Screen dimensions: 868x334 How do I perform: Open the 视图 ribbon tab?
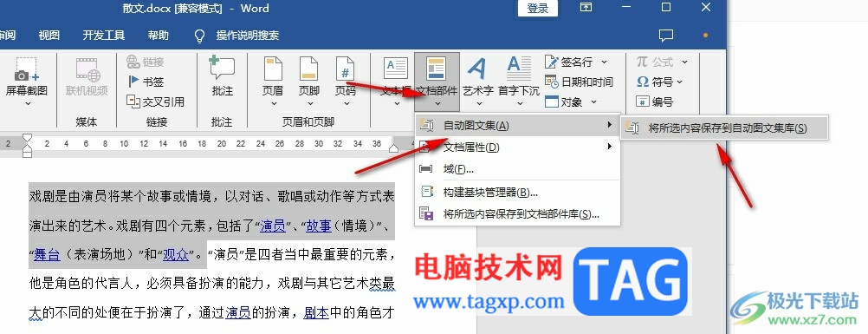tap(49, 36)
